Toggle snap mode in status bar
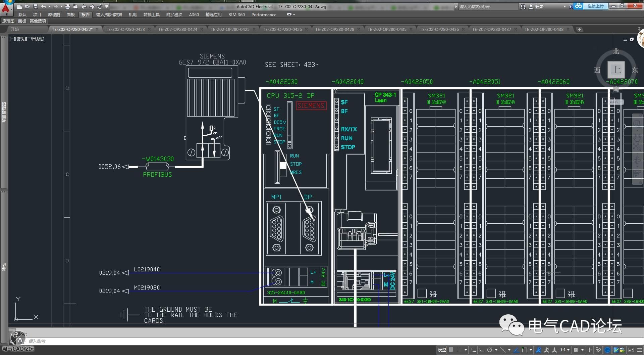 (x=459, y=350)
